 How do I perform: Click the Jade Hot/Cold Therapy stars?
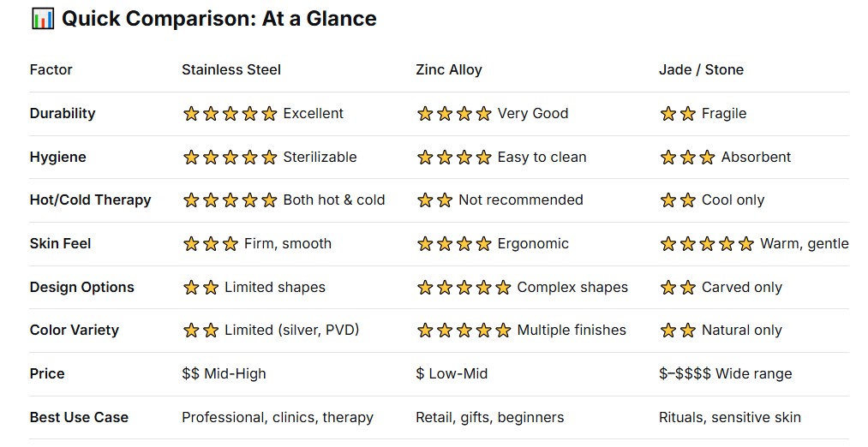click(678, 200)
